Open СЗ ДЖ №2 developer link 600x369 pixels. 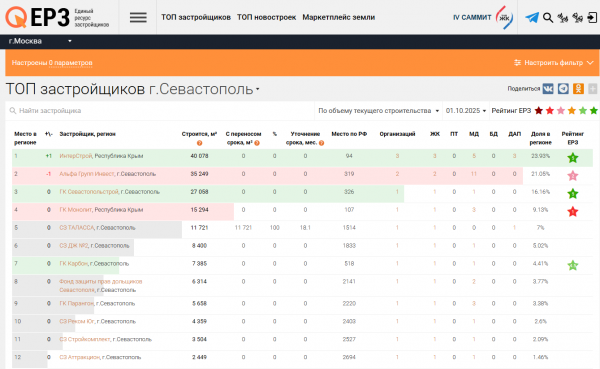(x=73, y=246)
